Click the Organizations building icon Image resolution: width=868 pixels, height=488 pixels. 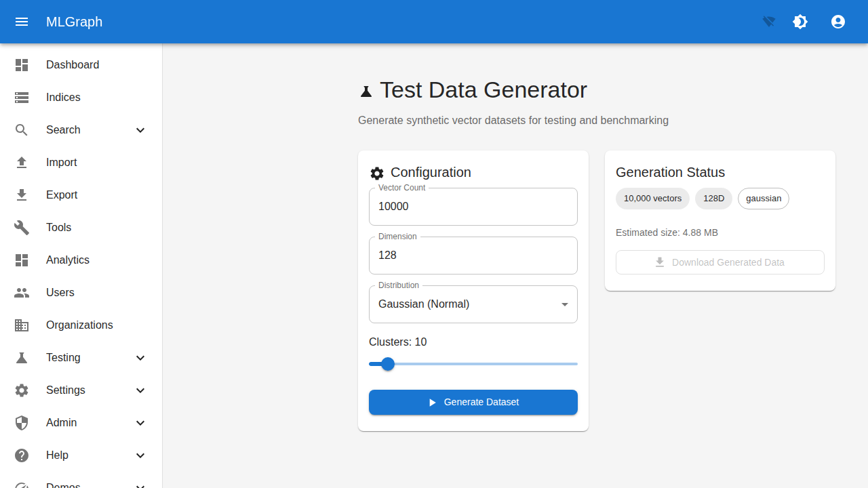click(x=21, y=325)
